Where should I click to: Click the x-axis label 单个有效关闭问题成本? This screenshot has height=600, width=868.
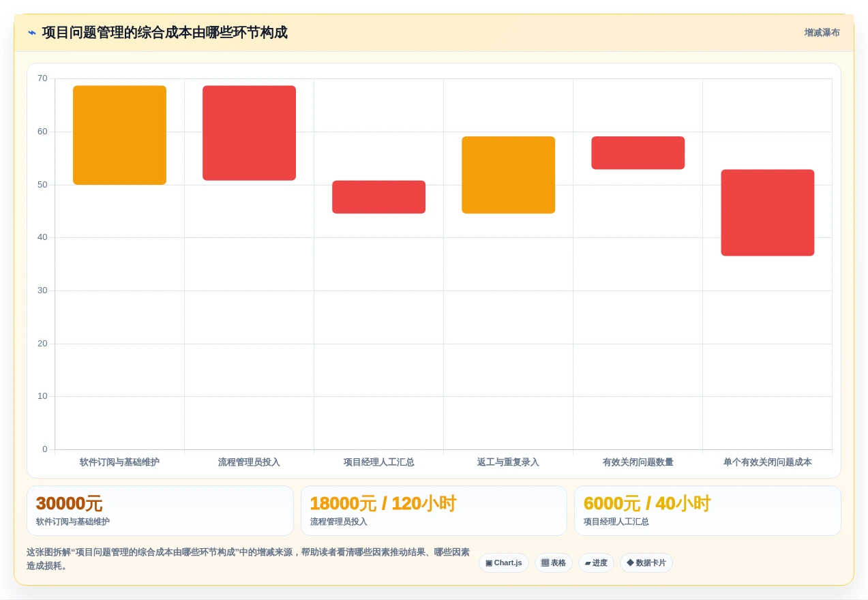[x=768, y=462]
